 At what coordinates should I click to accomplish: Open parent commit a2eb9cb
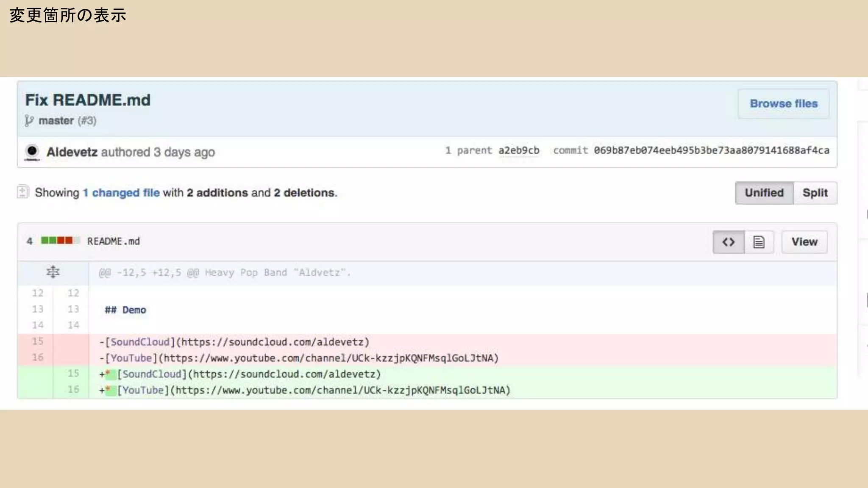click(519, 150)
